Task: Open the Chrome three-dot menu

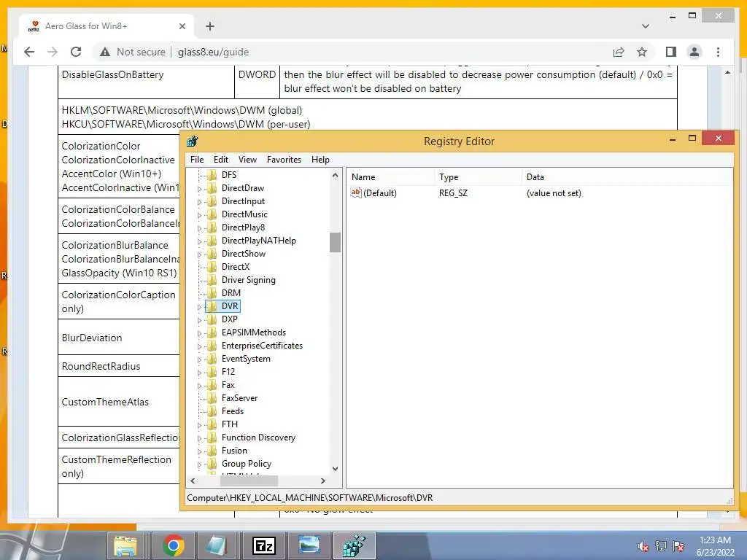Action: [x=718, y=52]
